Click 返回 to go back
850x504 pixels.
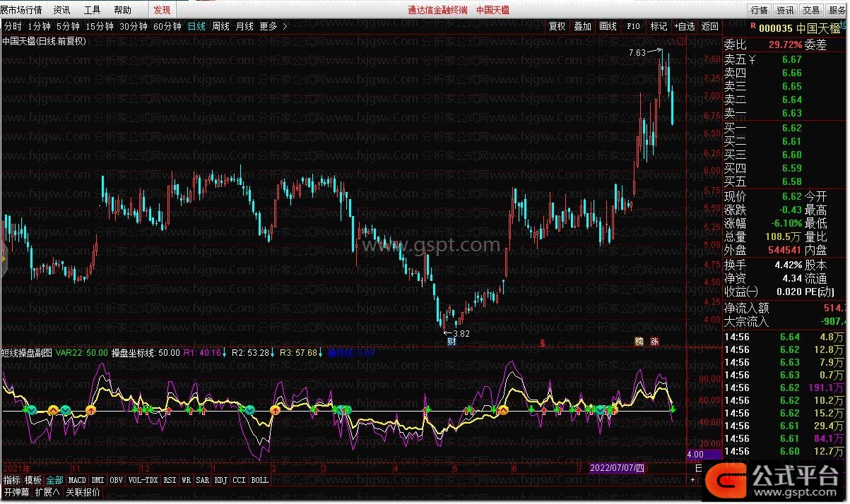[709, 26]
